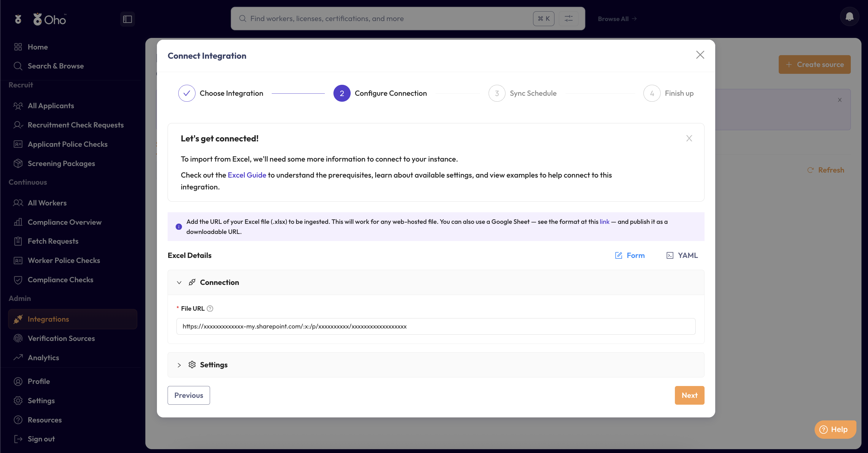This screenshot has width=868, height=453.
Task: Dismiss the banner behind the dialog
Action: 840,100
